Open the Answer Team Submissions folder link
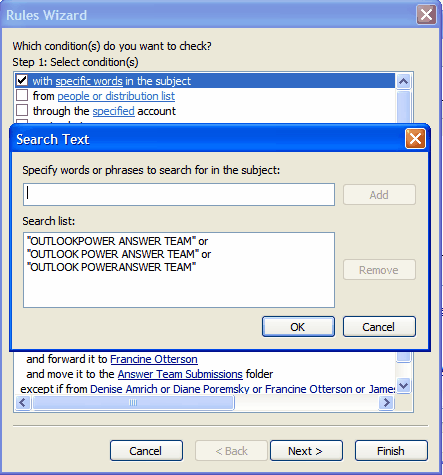This screenshot has width=443, height=475. pos(180,374)
